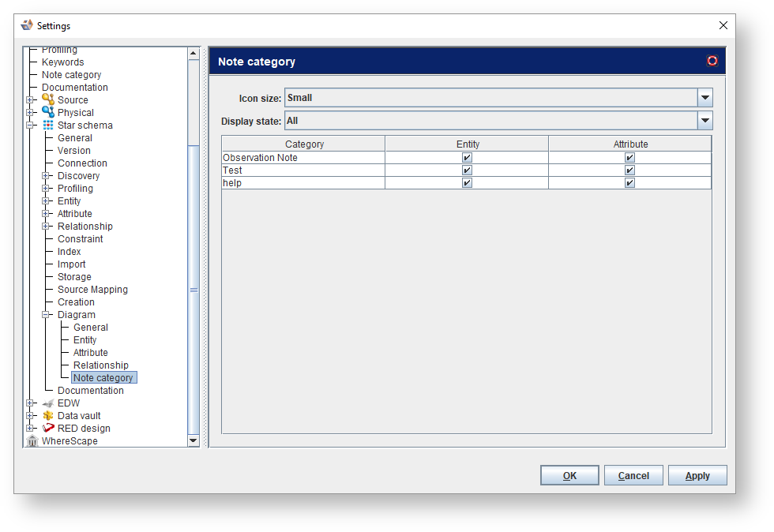Screen dimensions: 774x532
Task: Uncheck Attribute for Observation Note
Action: (629, 157)
